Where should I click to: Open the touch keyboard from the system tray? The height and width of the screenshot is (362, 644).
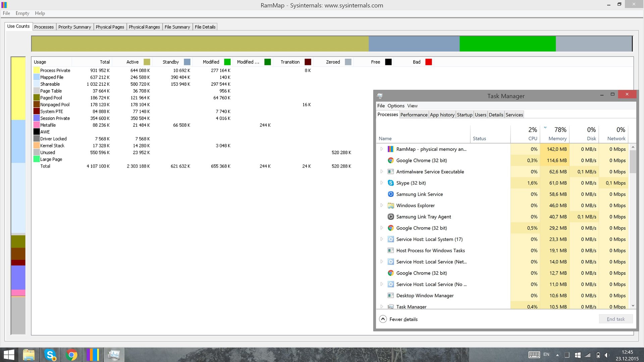[534, 355]
